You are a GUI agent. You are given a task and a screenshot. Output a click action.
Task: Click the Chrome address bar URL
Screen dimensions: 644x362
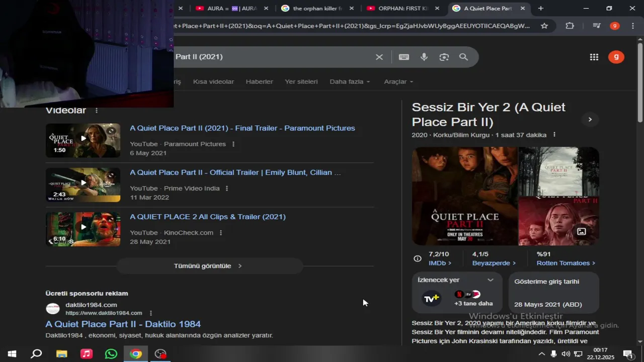tap(352, 26)
